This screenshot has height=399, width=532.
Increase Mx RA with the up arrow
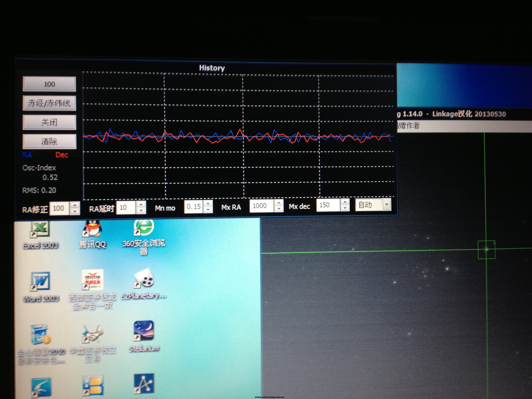(279, 203)
